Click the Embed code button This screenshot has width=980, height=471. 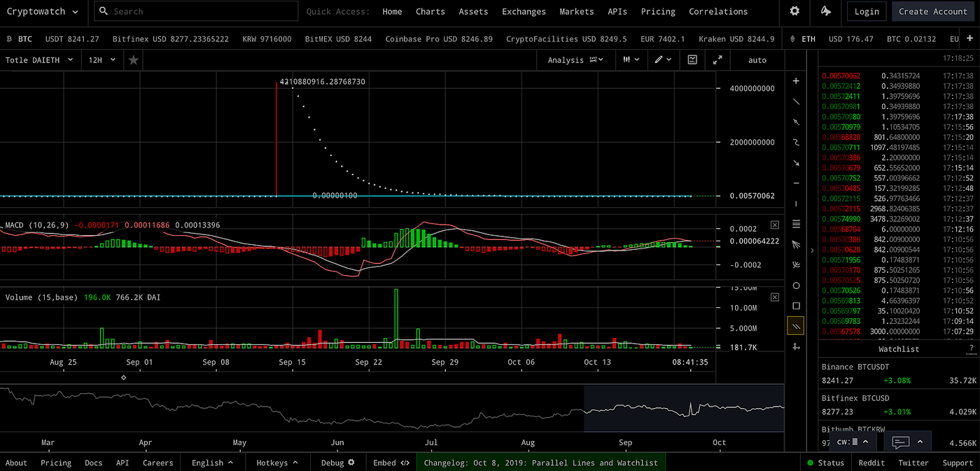[x=391, y=463]
